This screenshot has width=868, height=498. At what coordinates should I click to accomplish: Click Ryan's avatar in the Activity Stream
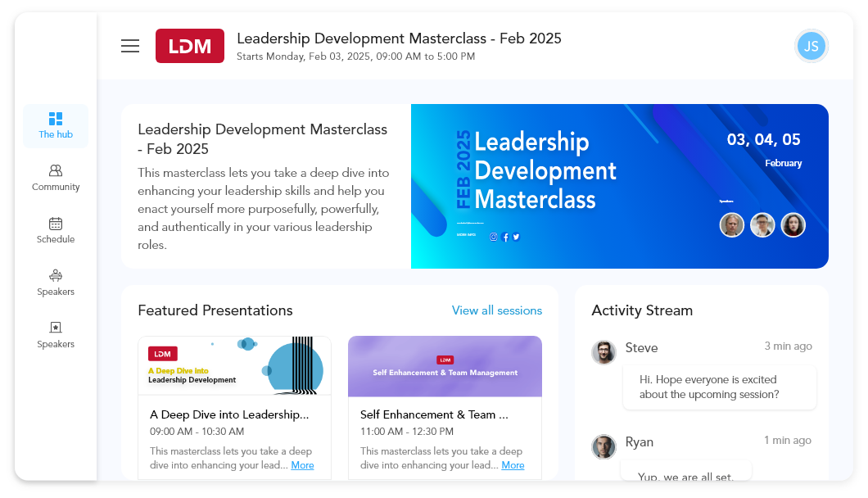click(x=604, y=446)
